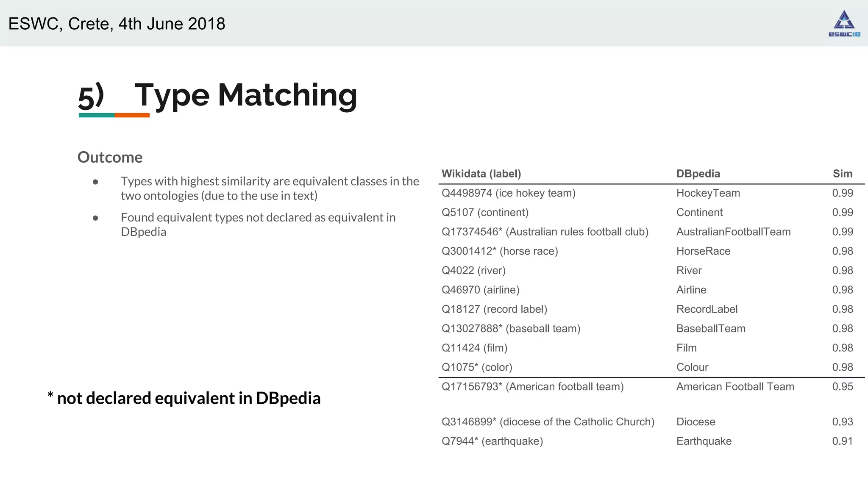The height and width of the screenshot is (488, 868).
Task: Click the not declared equivalent in DBpedia footnote
Action: click(x=184, y=398)
